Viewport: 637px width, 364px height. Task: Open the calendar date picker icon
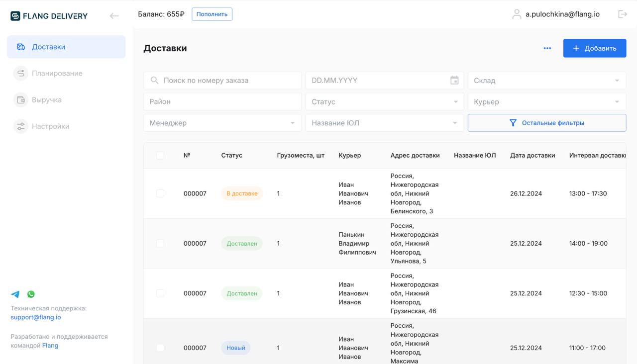pyautogui.click(x=454, y=81)
